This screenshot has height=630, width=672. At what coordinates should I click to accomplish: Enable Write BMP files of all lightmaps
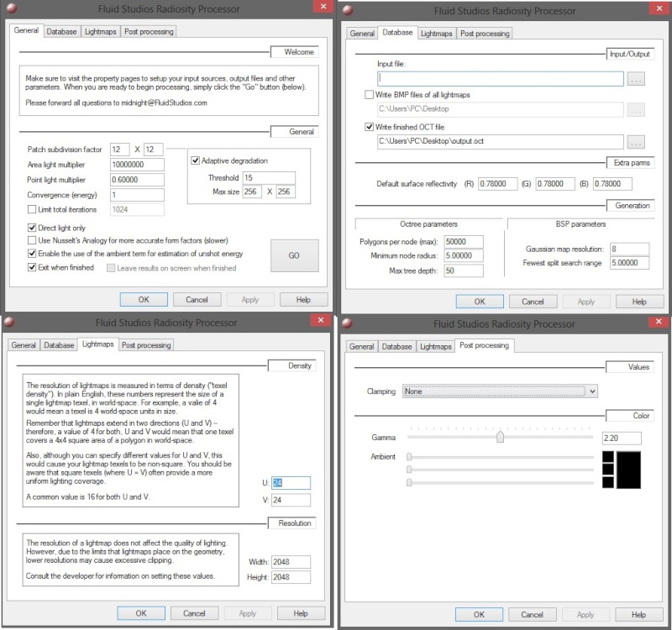[369, 95]
